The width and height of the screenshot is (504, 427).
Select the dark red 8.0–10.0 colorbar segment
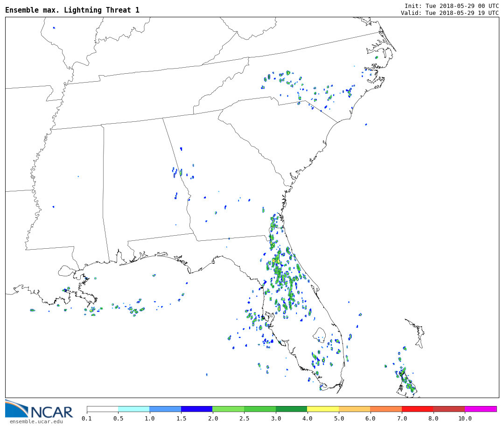point(449,409)
